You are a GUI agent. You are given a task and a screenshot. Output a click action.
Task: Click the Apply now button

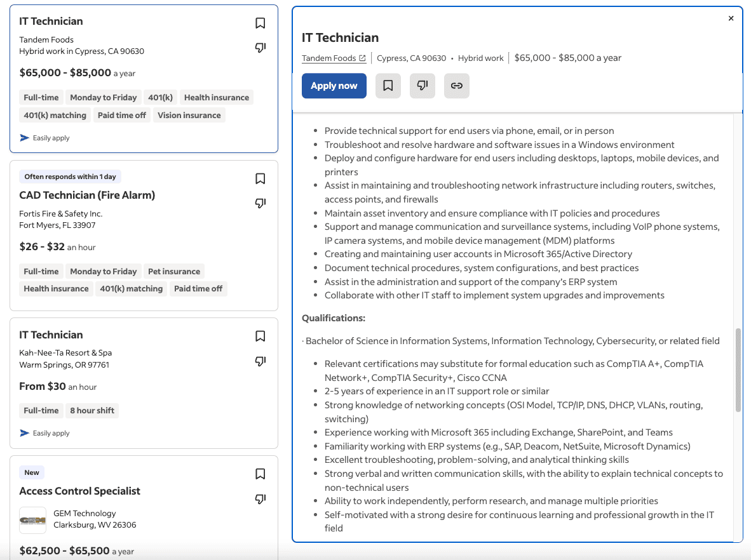pos(334,86)
